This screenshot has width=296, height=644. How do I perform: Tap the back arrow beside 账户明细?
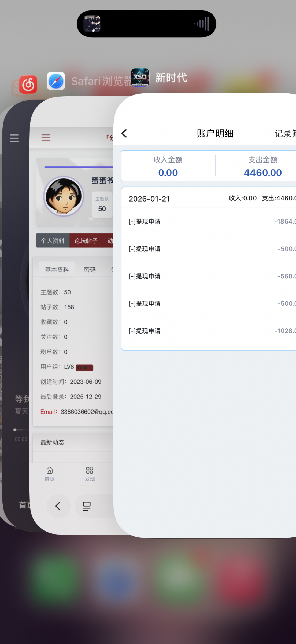(124, 133)
